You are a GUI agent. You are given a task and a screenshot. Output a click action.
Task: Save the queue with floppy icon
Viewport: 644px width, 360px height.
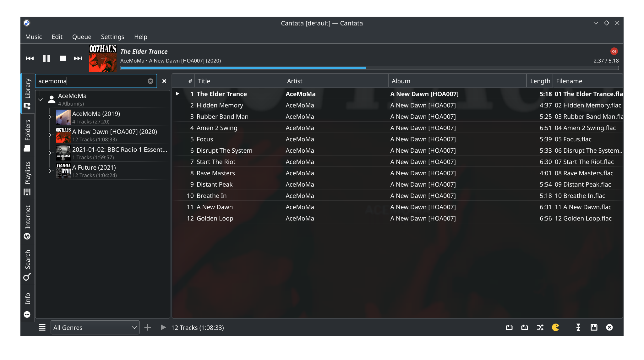[x=594, y=327]
